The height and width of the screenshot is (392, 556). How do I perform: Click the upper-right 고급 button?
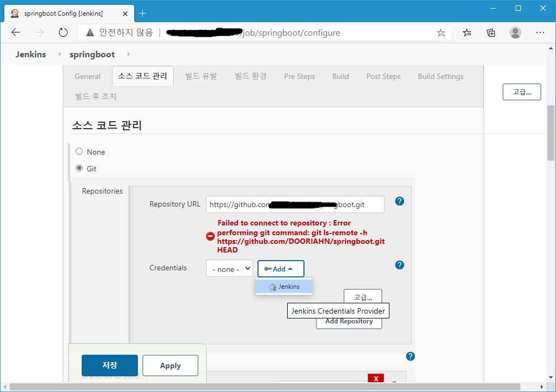click(521, 92)
